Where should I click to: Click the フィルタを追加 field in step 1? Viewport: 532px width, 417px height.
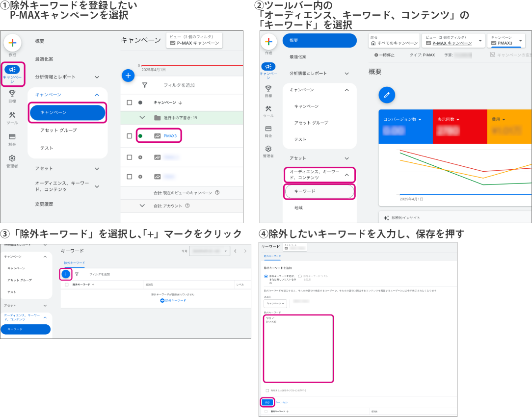(x=179, y=85)
